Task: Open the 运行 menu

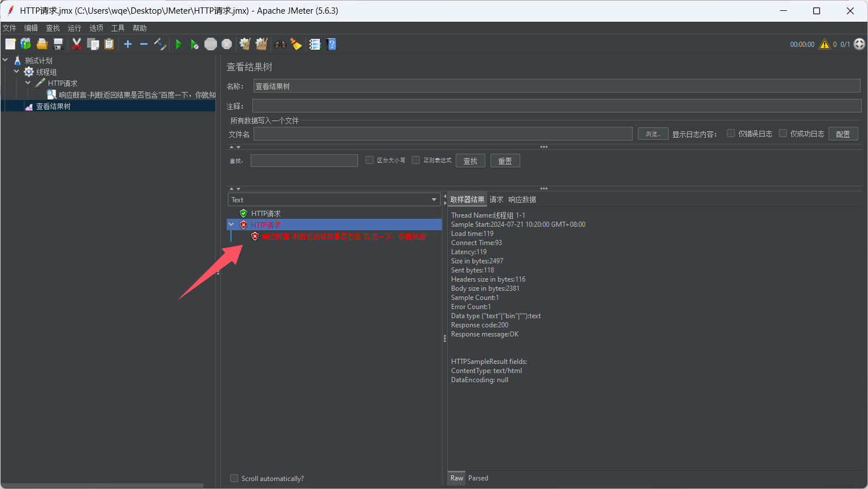Action: tap(75, 28)
